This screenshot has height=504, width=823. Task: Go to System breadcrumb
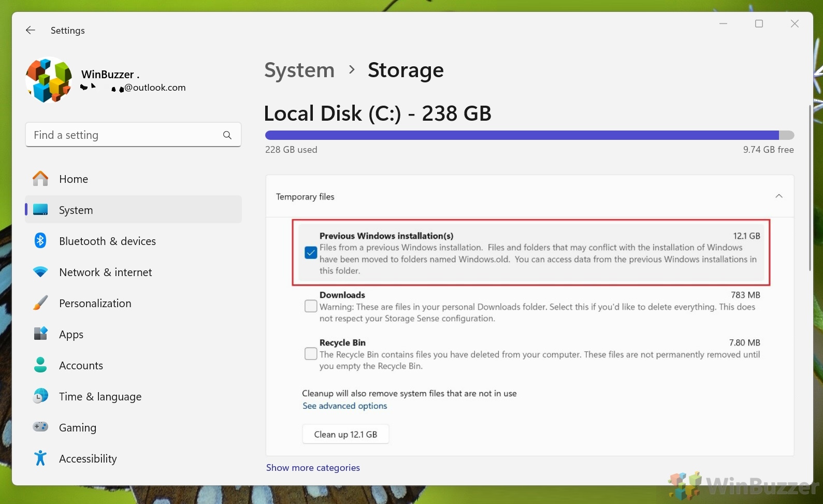(x=299, y=70)
